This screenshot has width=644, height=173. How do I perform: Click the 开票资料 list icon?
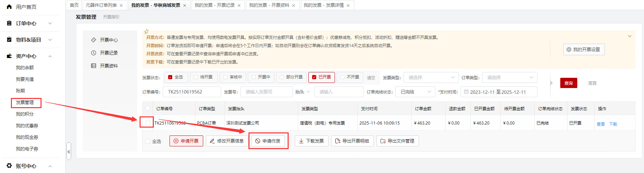click(x=94, y=66)
